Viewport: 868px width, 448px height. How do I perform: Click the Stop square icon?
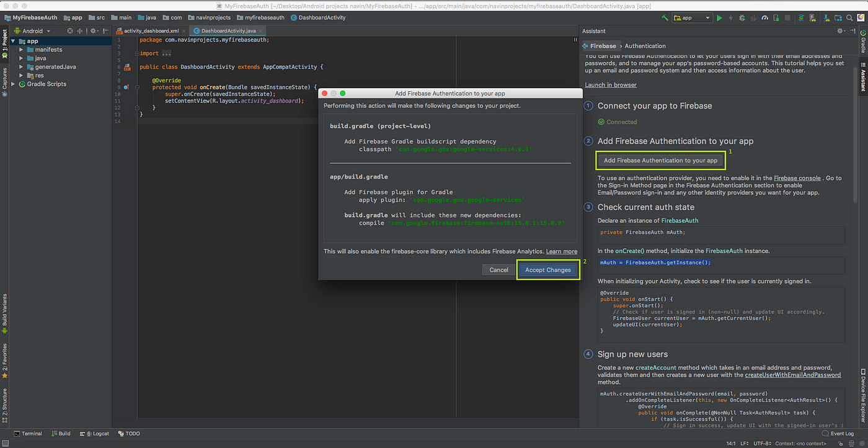[x=787, y=18]
